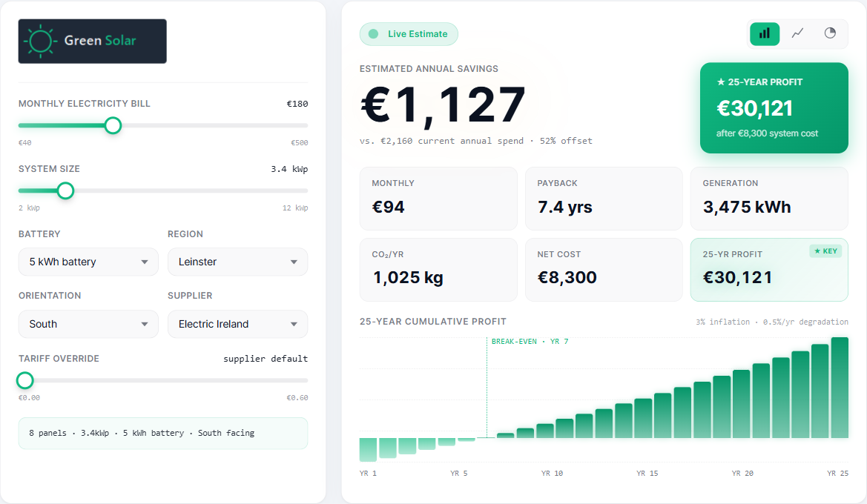
Task: Select the Payback 7.4 yrs card
Action: [x=604, y=199]
